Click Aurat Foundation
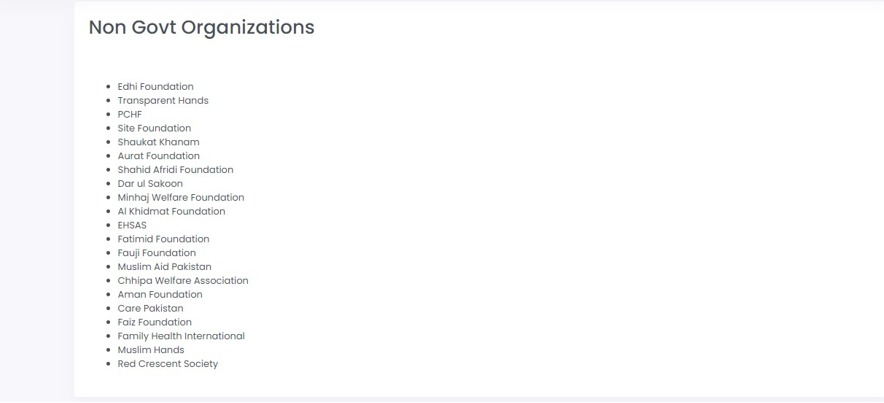The width and height of the screenshot is (884, 403). 158,156
